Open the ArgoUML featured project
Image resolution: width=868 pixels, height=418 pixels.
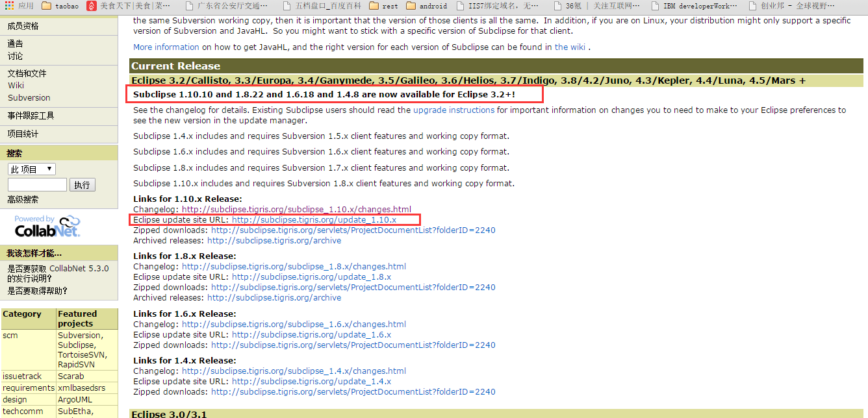(75, 399)
